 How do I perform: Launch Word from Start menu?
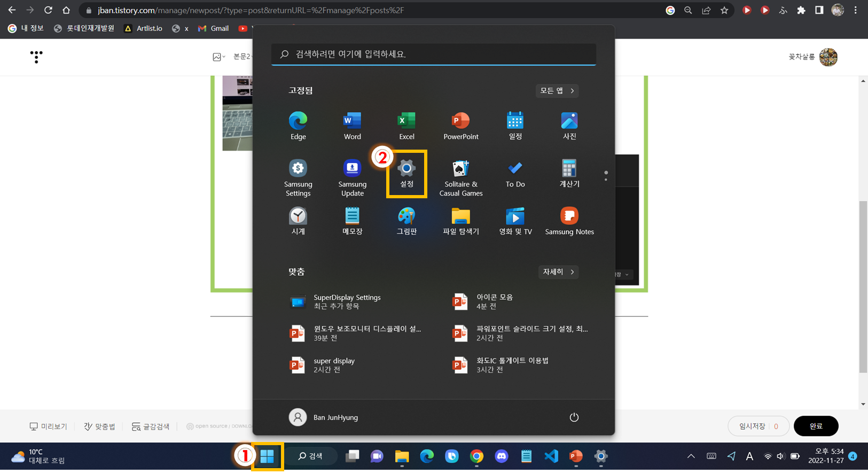(352, 126)
